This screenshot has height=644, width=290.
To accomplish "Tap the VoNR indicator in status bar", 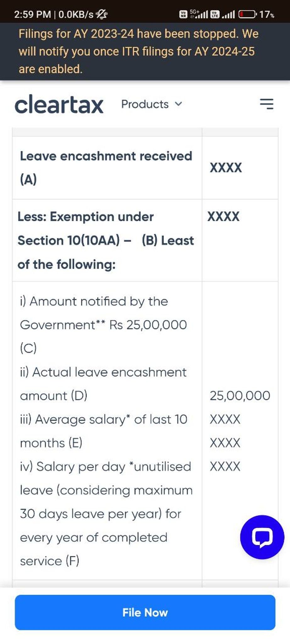I will [184, 14].
